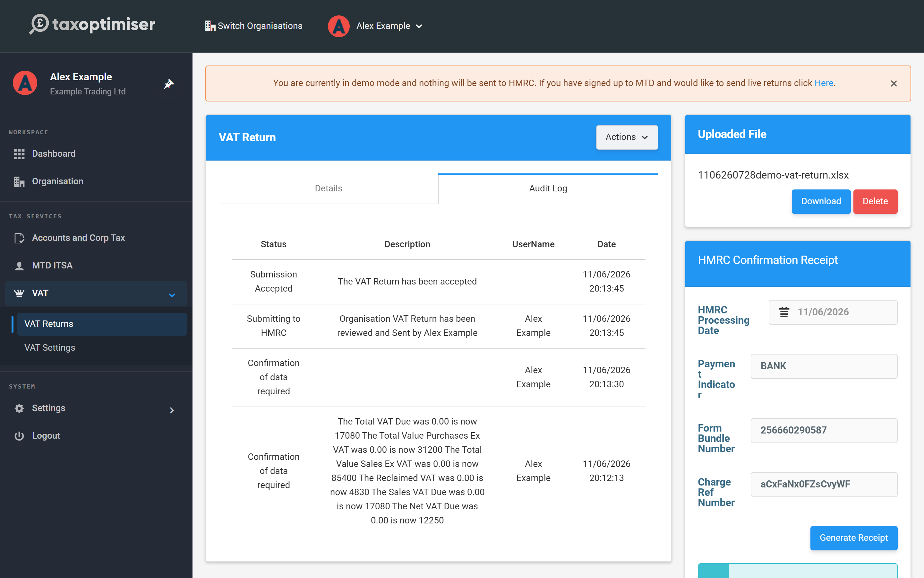
Task: Open Dashboard from the sidebar
Action: pyautogui.click(x=96, y=154)
